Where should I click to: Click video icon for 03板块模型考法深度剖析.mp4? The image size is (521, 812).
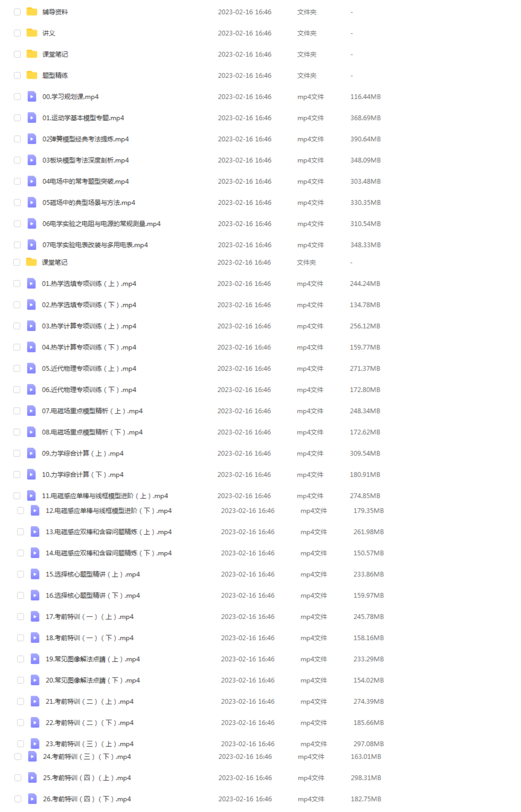pos(32,160)
